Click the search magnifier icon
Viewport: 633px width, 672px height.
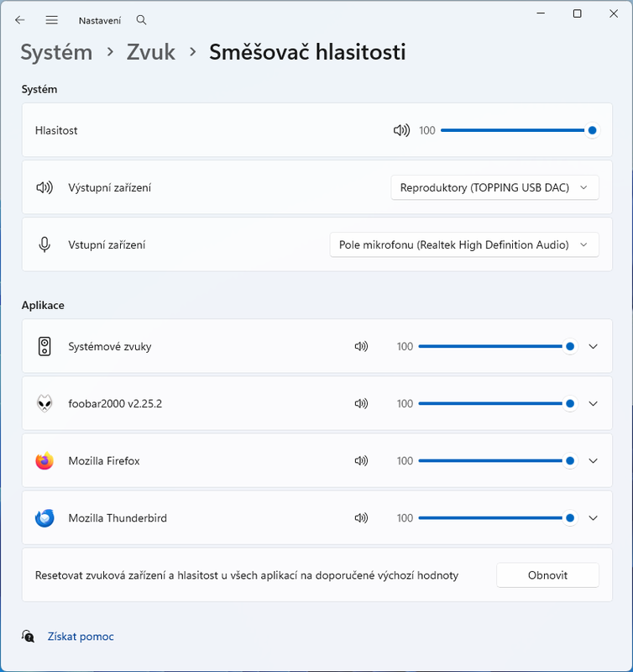coord(141,20)
